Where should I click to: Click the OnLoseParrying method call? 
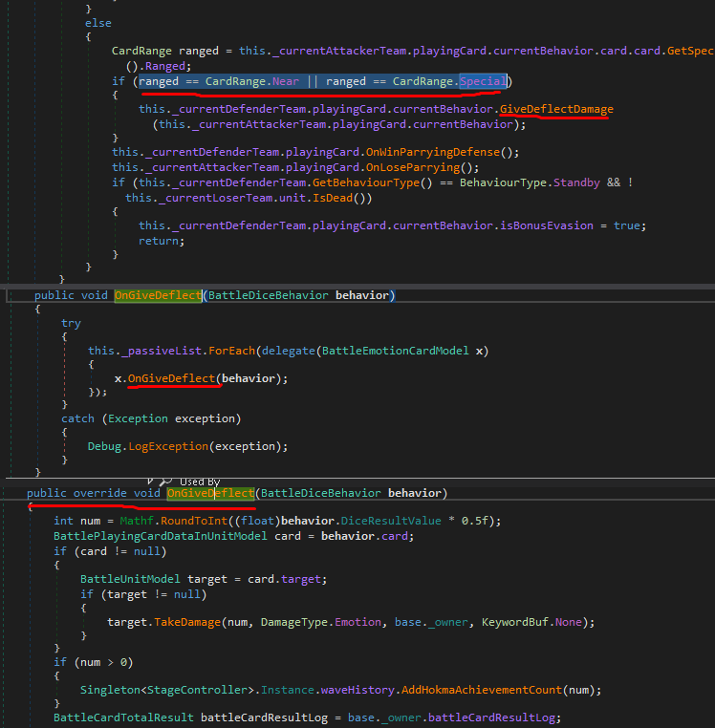pyautogui.click(x=413, y=167)
